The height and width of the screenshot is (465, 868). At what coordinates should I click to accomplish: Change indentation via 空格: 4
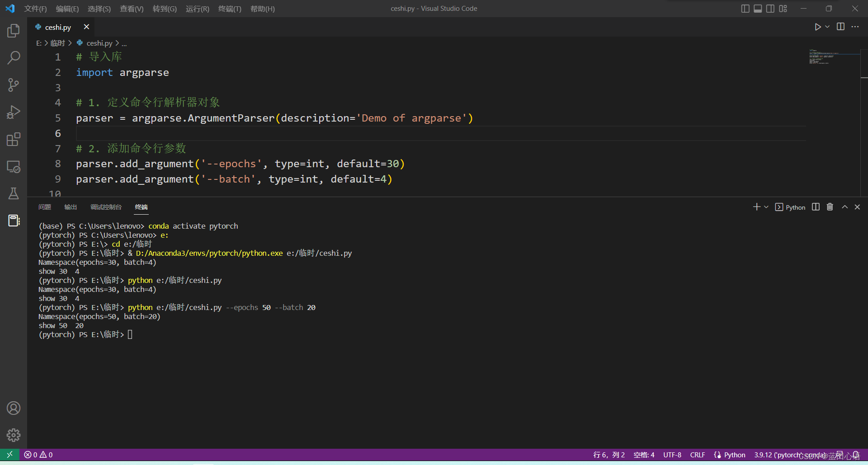[x=644, y=455]
